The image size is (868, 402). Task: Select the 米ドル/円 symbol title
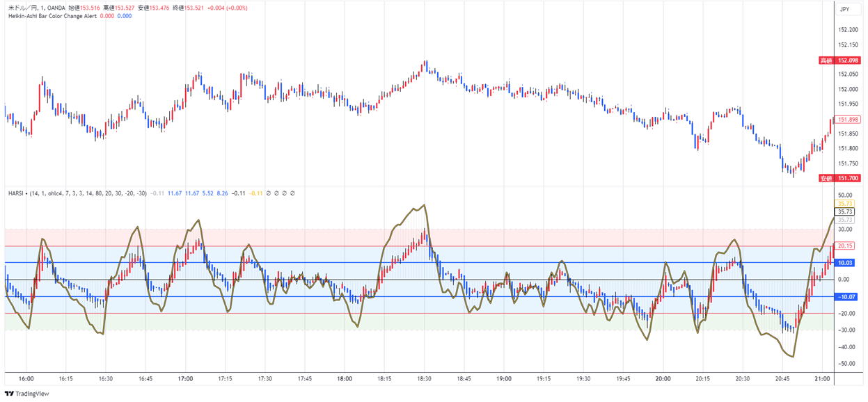pyautogui.click(x=22, y=7)
